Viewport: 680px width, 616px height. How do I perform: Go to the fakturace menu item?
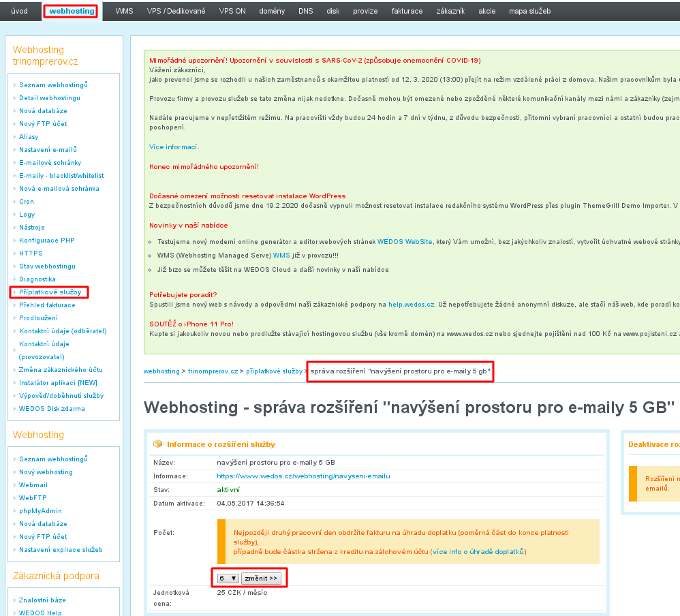[x=407, y=11]
